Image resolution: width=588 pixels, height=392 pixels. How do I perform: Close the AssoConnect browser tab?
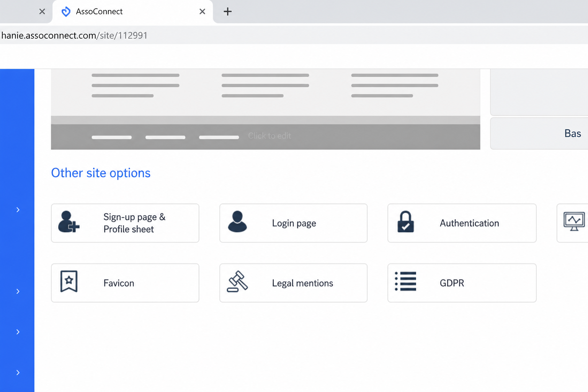pyautogui.click(x=203, y=11)
